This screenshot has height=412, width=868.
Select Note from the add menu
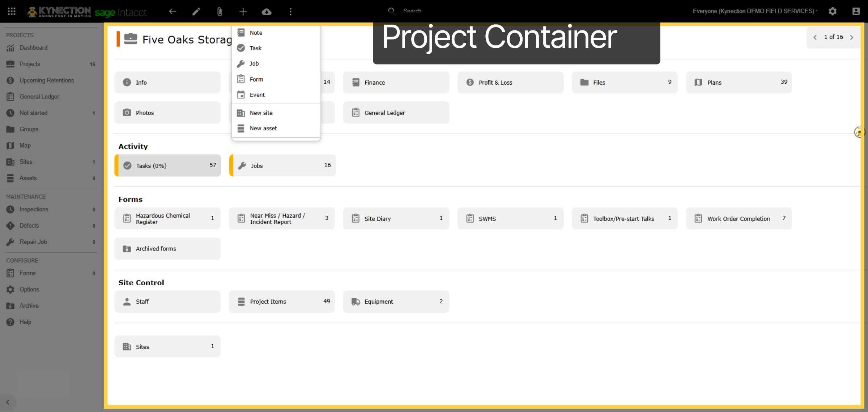click(276, 33)
